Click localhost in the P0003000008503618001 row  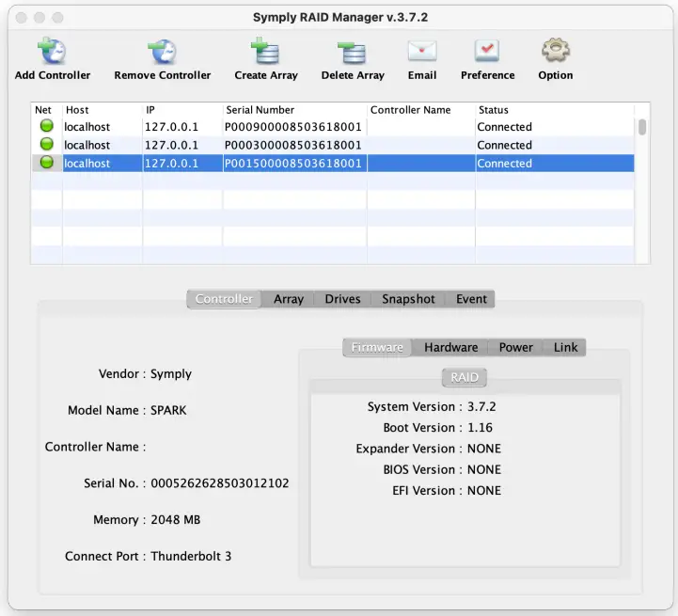click(87, 145)
